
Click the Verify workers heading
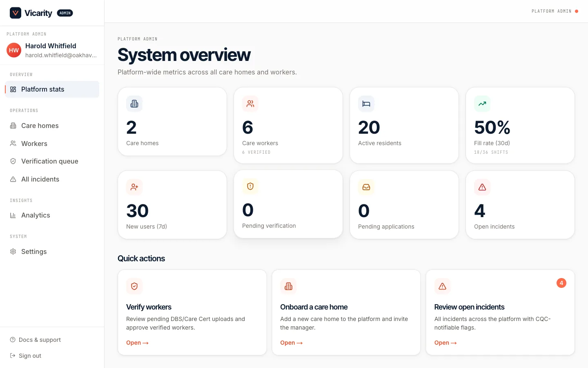coord(149,307)
